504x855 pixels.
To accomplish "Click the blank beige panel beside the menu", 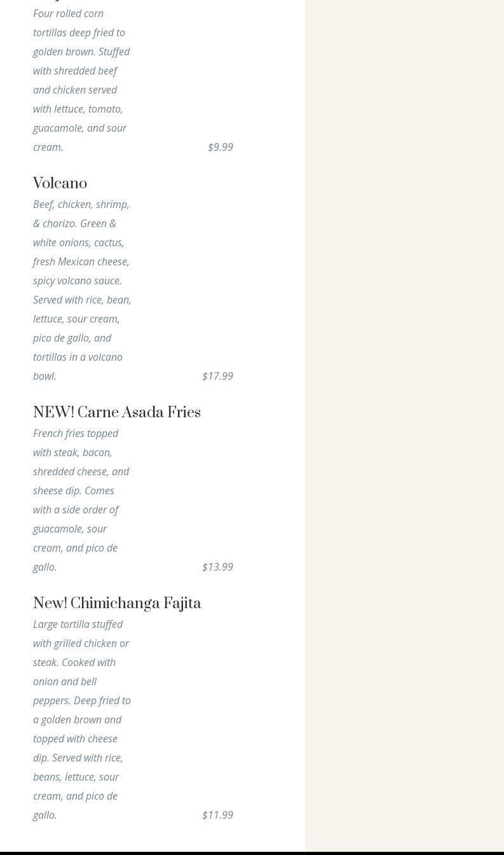I will [404, 382].
